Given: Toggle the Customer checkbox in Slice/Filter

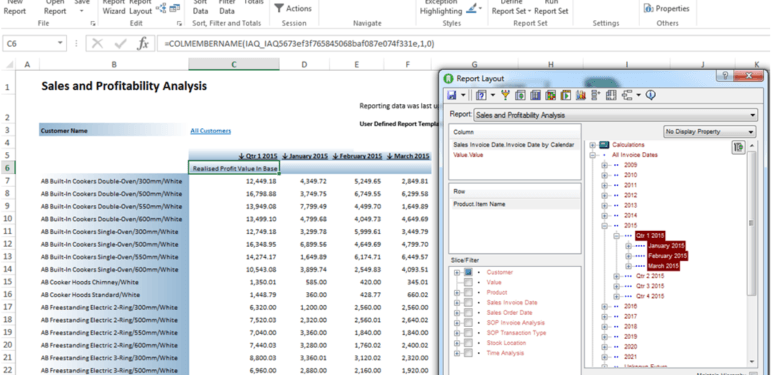Looking at the screenshot, I should click(468, 272).
